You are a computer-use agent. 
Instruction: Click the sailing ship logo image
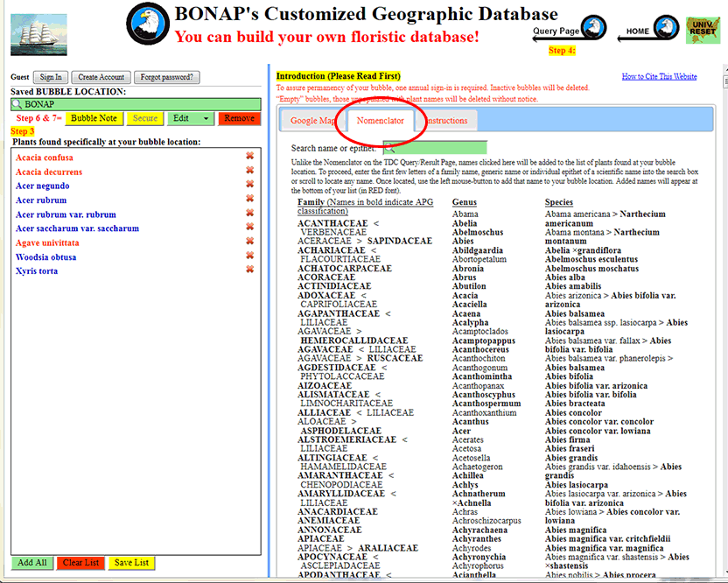click(38, 35)
